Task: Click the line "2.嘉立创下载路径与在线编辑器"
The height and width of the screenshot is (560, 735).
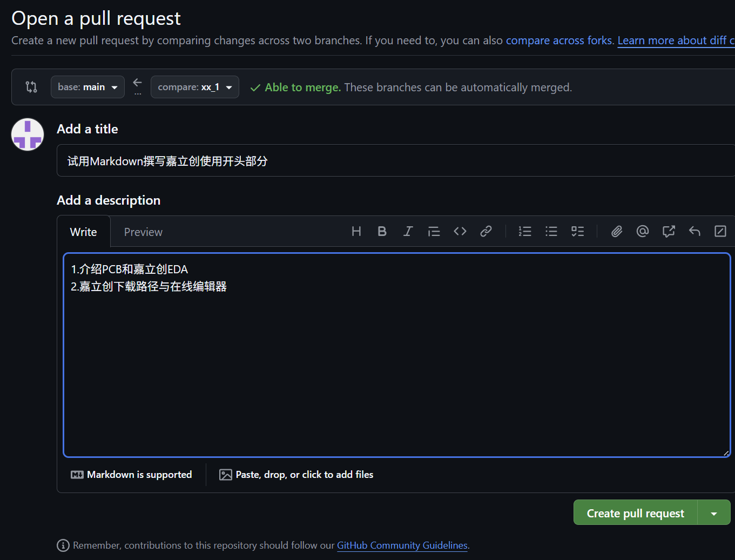Action: [x=149, y=286]
